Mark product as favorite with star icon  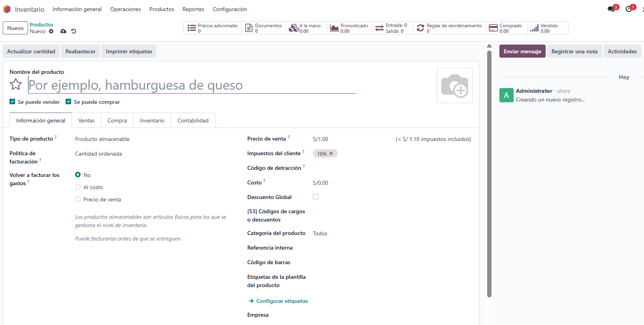(x=16, y=84)
